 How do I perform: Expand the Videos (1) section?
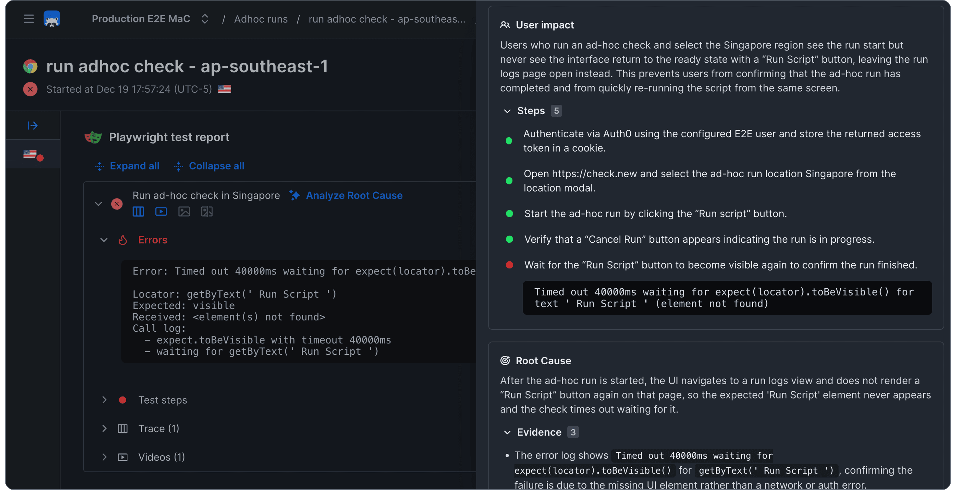pyautogui.click(x=104, y=457)
